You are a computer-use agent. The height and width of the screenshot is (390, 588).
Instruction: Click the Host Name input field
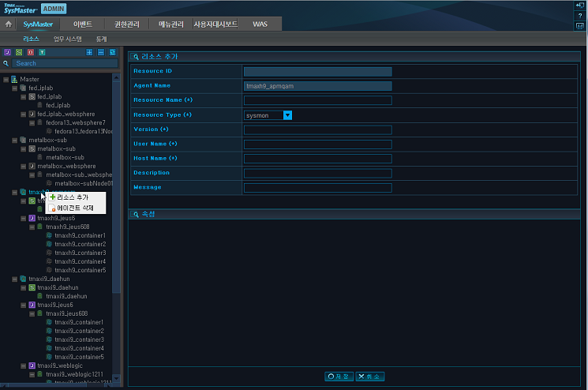(x=317, y=159)
